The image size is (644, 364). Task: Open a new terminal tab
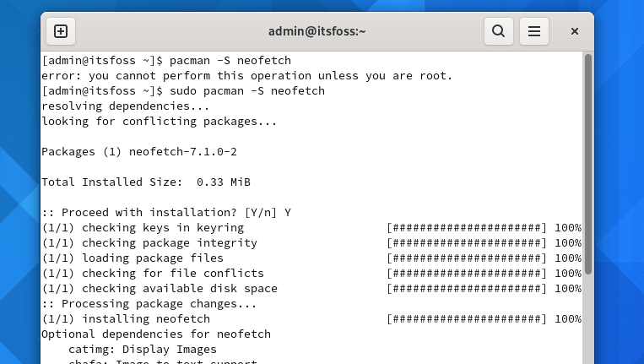(x=61, y=31)
